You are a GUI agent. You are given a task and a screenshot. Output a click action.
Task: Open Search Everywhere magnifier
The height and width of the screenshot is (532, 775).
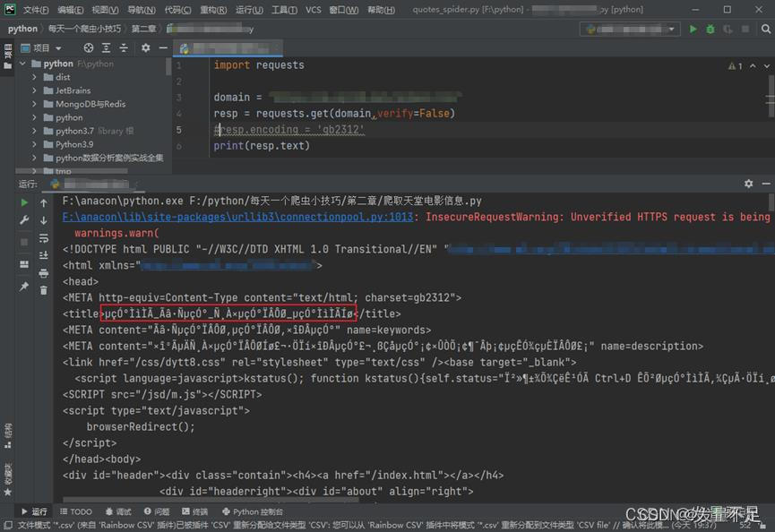click(766, 30)
